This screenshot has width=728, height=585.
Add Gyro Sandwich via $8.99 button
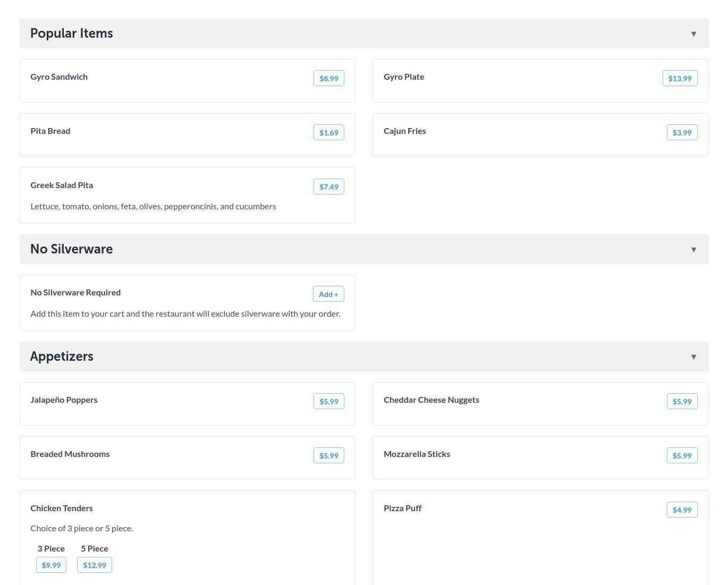tap(328, 79)
